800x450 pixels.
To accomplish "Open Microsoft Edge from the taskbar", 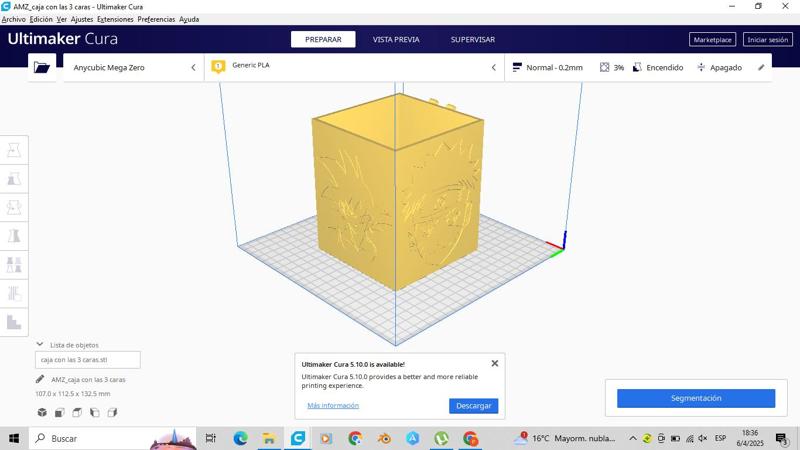I will (240, 438).
